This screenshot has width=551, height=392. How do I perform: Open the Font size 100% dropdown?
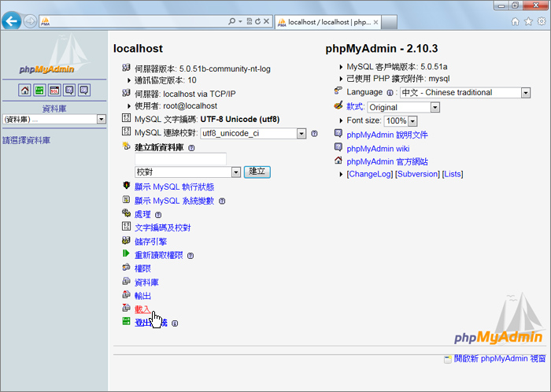pos(401,121)
